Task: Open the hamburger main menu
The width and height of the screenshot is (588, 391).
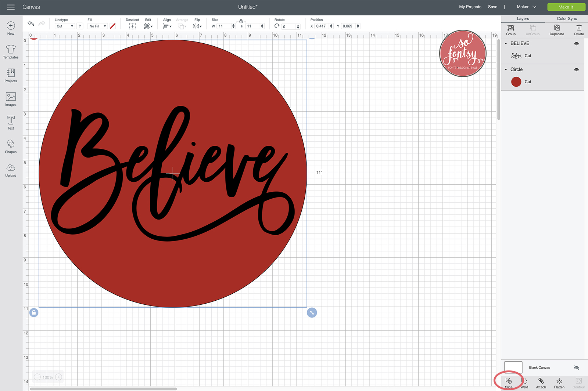Action: (11, 7)
